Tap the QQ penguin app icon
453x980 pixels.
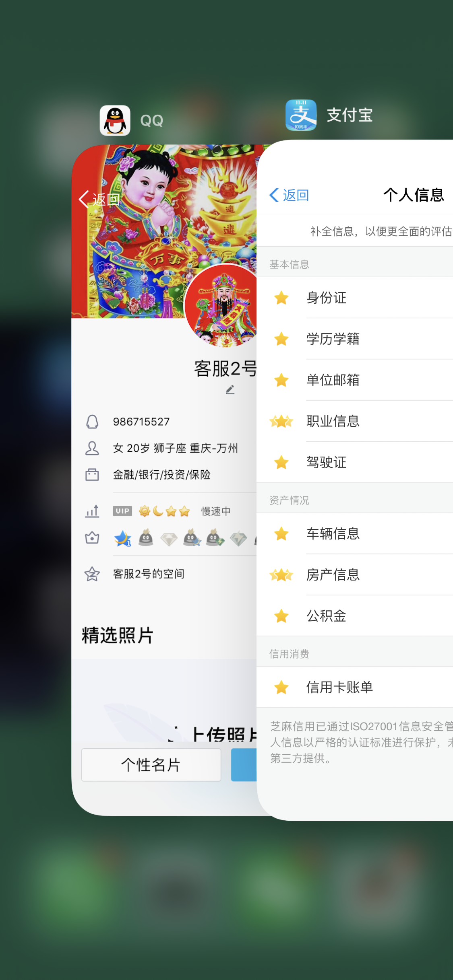pos(115,120)
